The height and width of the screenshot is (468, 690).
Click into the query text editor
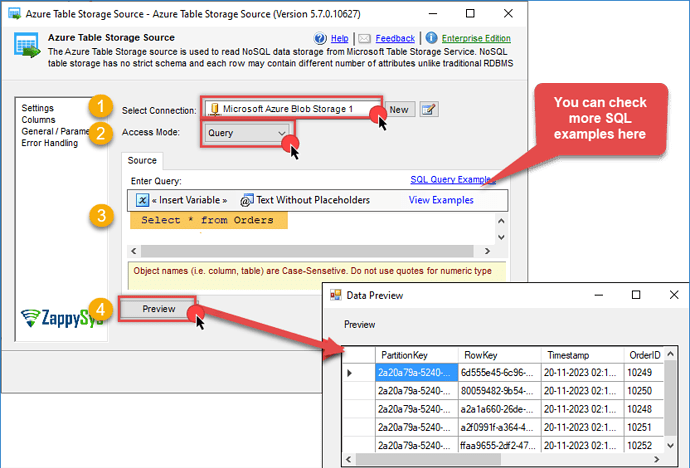pyautogui.click(x=312, y=229)
